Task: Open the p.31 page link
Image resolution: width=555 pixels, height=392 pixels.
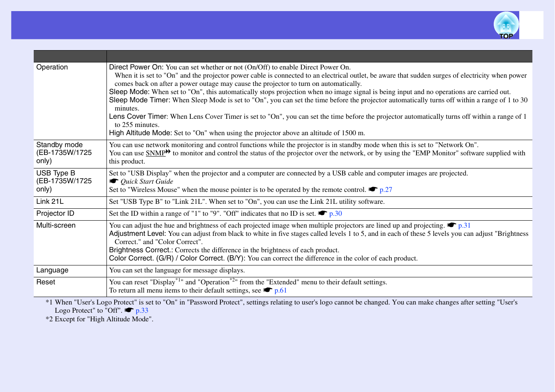Action: pyautogui.click(x=464, y=226)
